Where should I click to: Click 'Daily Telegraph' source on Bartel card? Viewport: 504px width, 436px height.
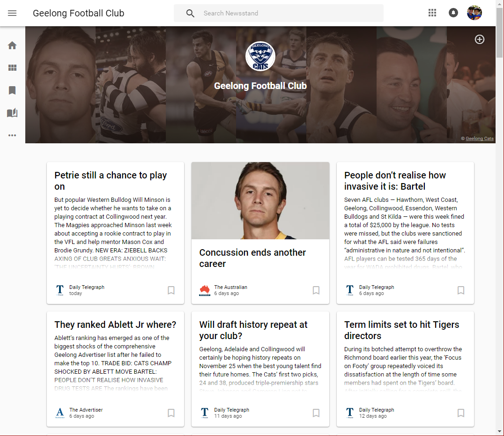coord(377,287)
